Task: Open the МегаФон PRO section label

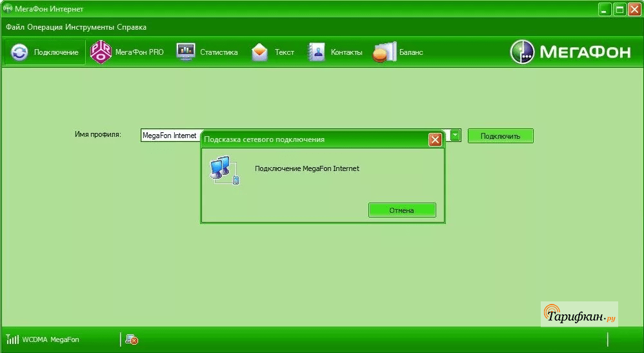Action: (139, 52)
